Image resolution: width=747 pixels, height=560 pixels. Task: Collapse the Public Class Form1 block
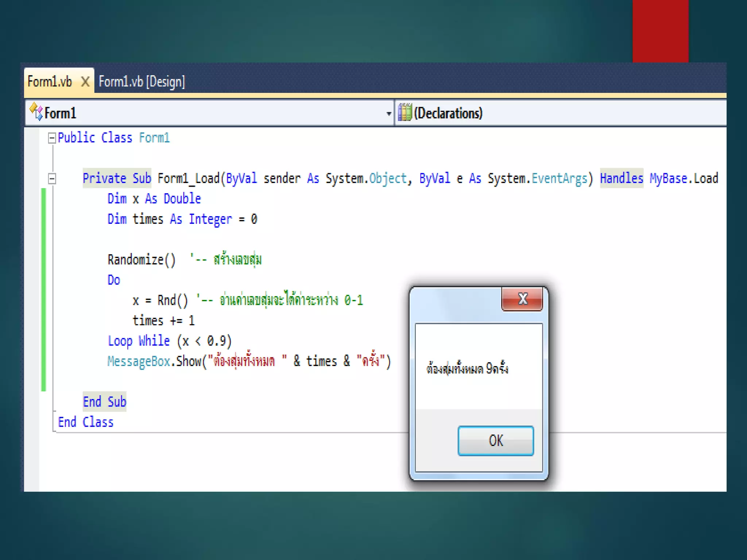click(x=52, y=138)
